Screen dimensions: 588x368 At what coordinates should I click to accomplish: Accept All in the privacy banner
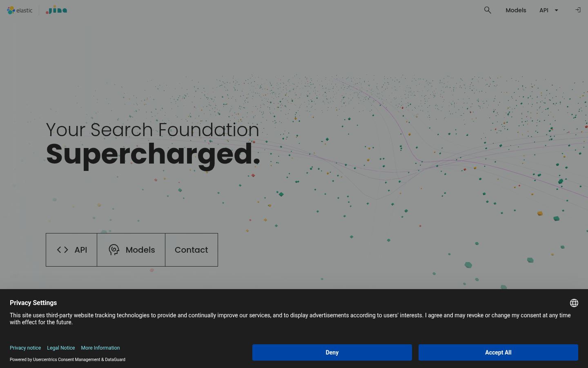(498, 352)
